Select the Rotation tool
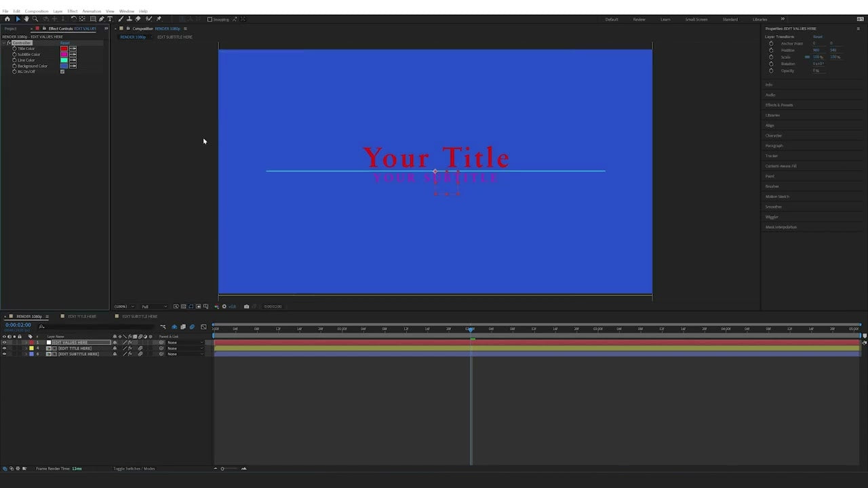The image size is (868, 488). click(73, 19)
